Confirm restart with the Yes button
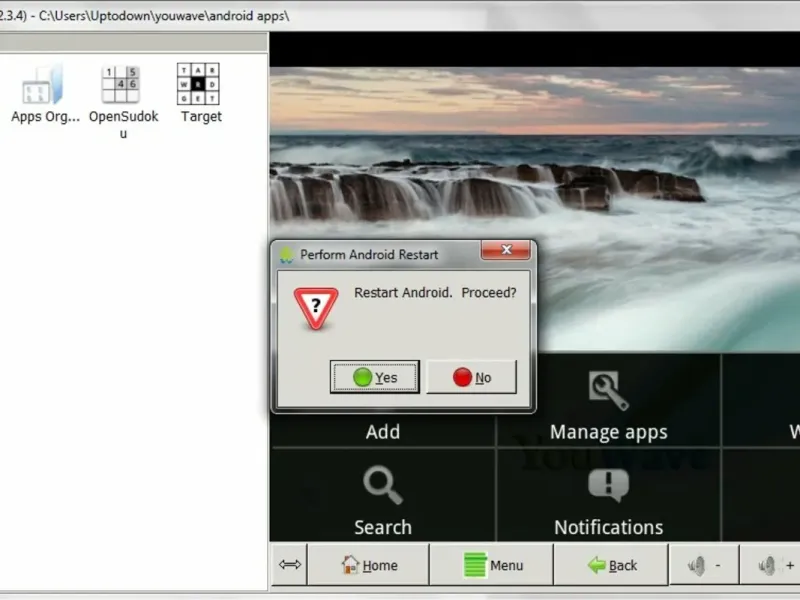This screenshot has height=600, width=800. [375, 377]
